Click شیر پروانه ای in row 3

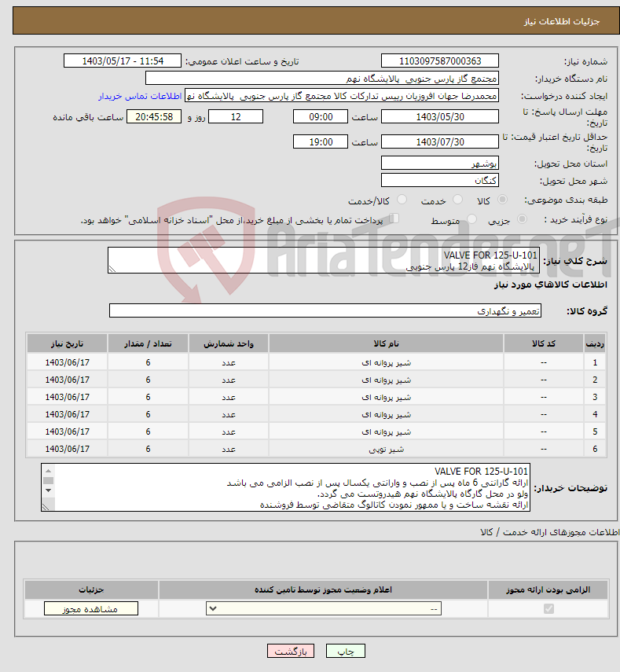tap(386, 397)
